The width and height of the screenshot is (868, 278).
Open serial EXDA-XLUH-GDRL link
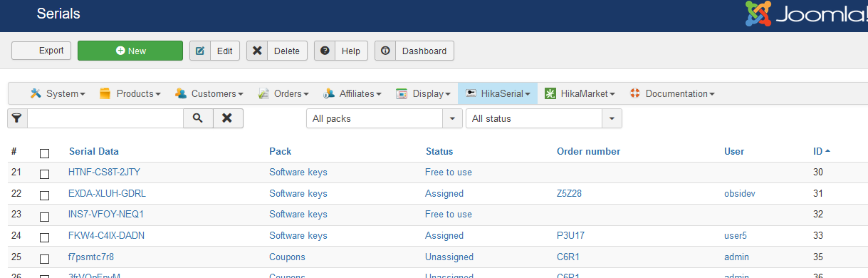coord(107,193)
